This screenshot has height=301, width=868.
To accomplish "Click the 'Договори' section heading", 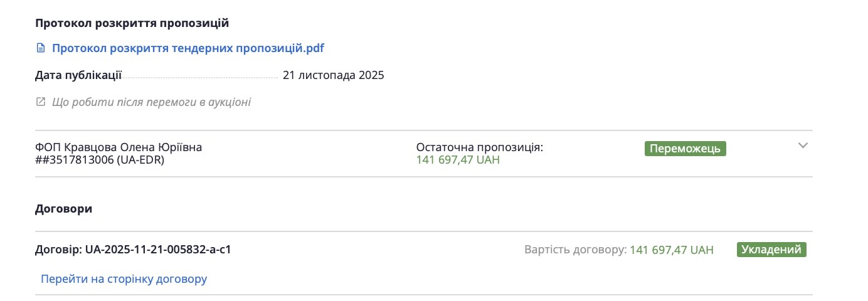I will (63, 209).
